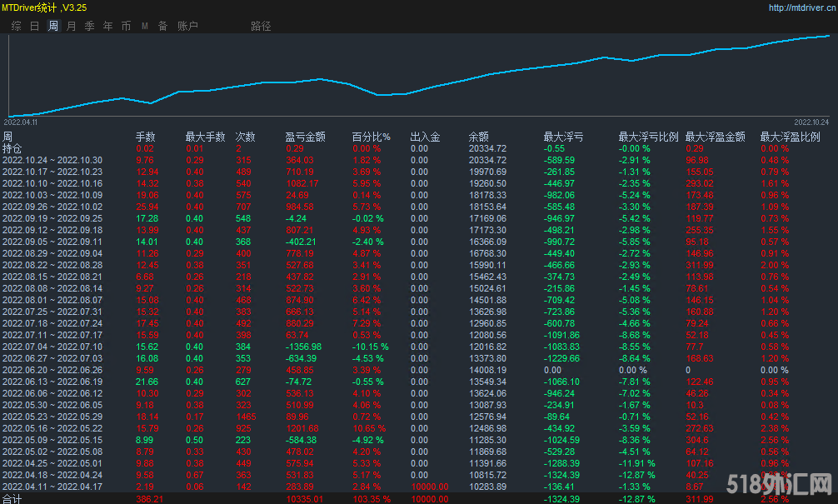This screenshot has width=838, height=504.
Task: Open the 备 tab
Action: (x=163, y=26)
